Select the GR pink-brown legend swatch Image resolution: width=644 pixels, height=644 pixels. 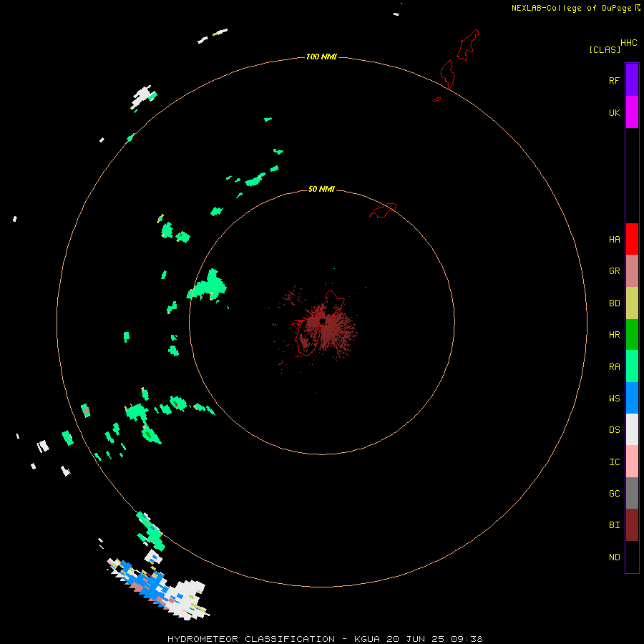(x=632, y=271)
